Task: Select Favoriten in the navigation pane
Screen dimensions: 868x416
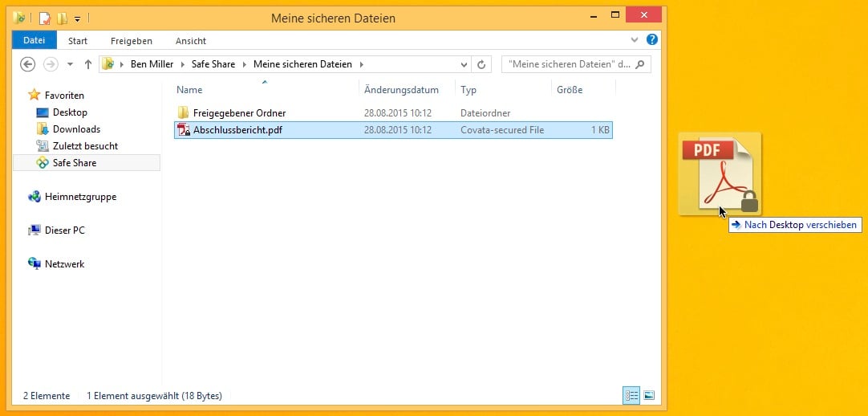Action: [64, 96]
